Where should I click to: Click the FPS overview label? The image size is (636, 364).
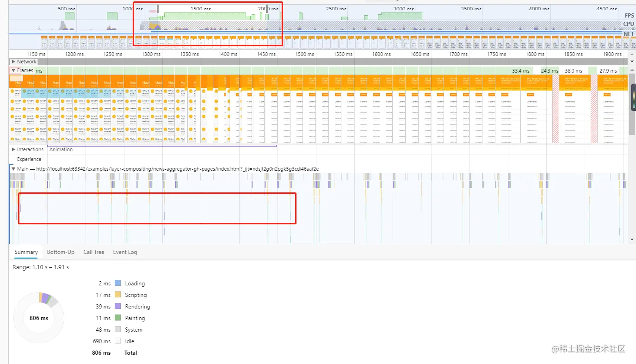[x=629, y=15]
